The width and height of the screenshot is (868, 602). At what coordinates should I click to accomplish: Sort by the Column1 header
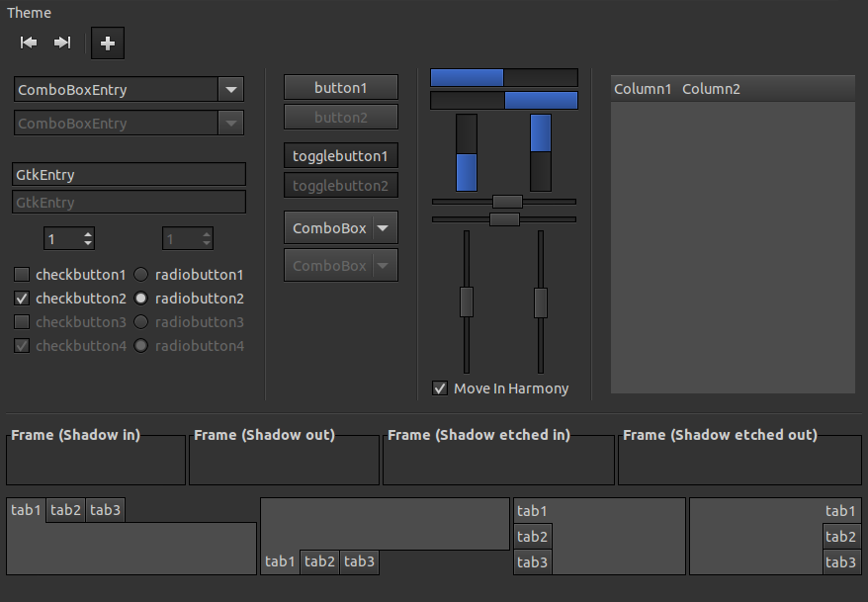tap(643, 89)
